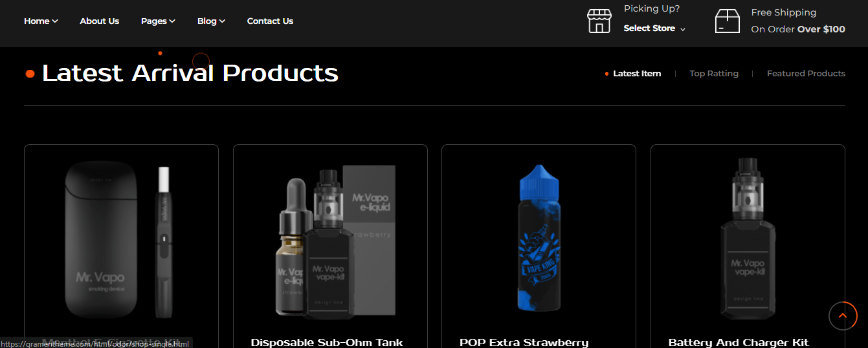
Task: Open the POP Extra Strawberry product link
Action: click(x=524, y=342)
